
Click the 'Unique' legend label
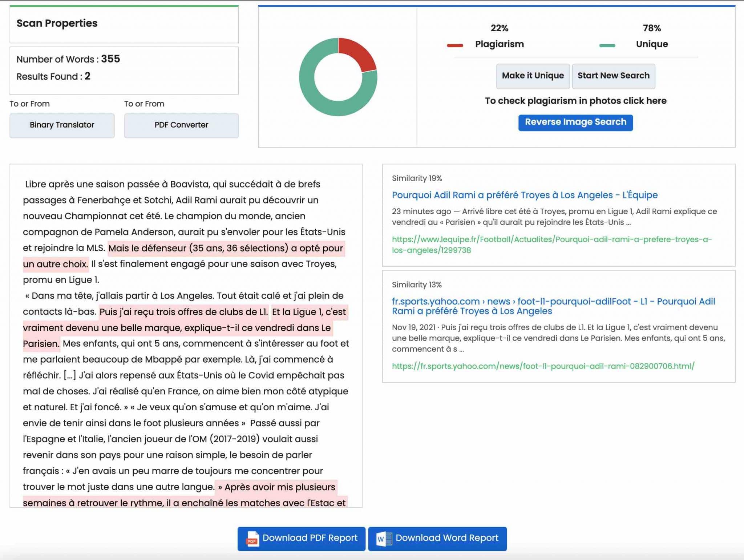click(652, 44)
